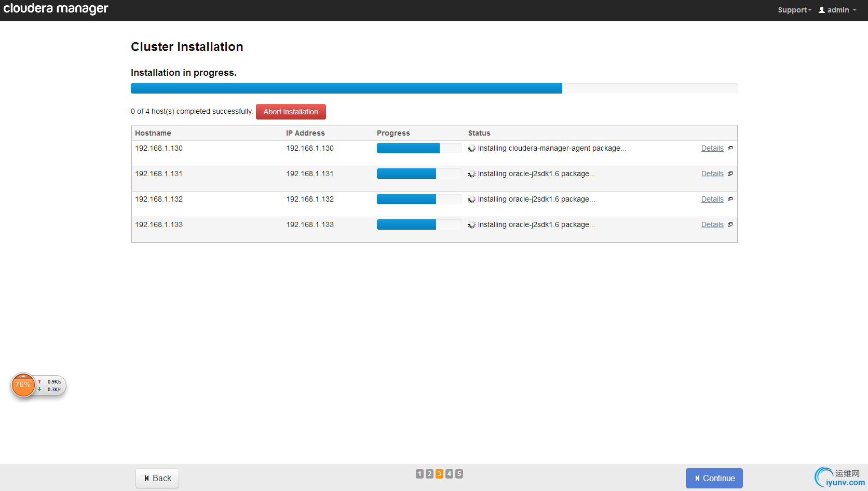
Task: Select IP address cell 192.168.1.133
Action: pyautogui.click(x=310, y=224)
